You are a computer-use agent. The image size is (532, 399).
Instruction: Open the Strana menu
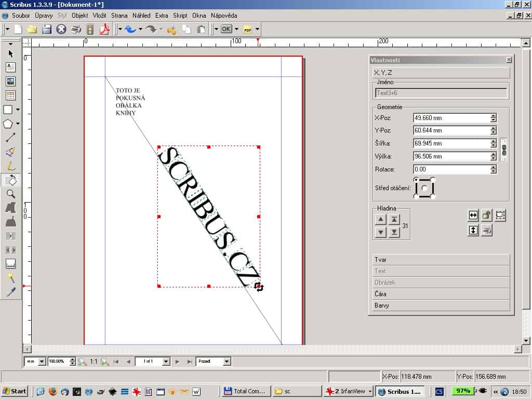click(x=119, y=16)
